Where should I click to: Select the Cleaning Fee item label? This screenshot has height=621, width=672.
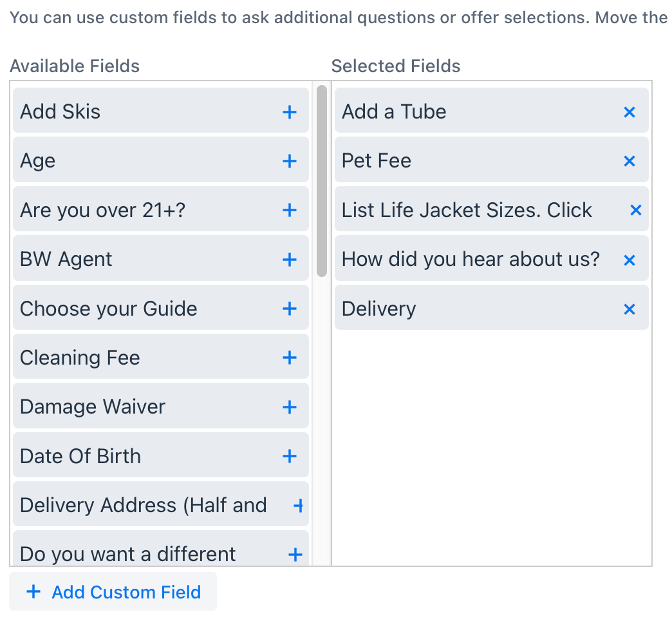pos(80,358)
